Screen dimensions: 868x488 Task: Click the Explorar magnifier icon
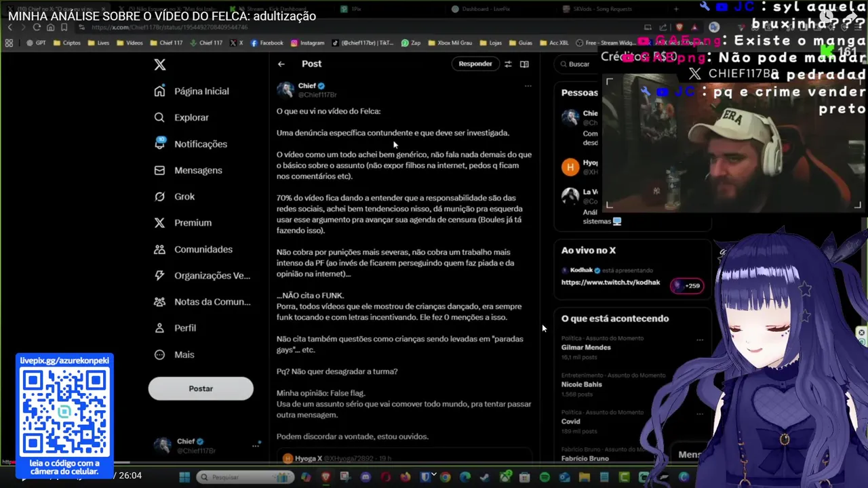[x=159, y=117]
